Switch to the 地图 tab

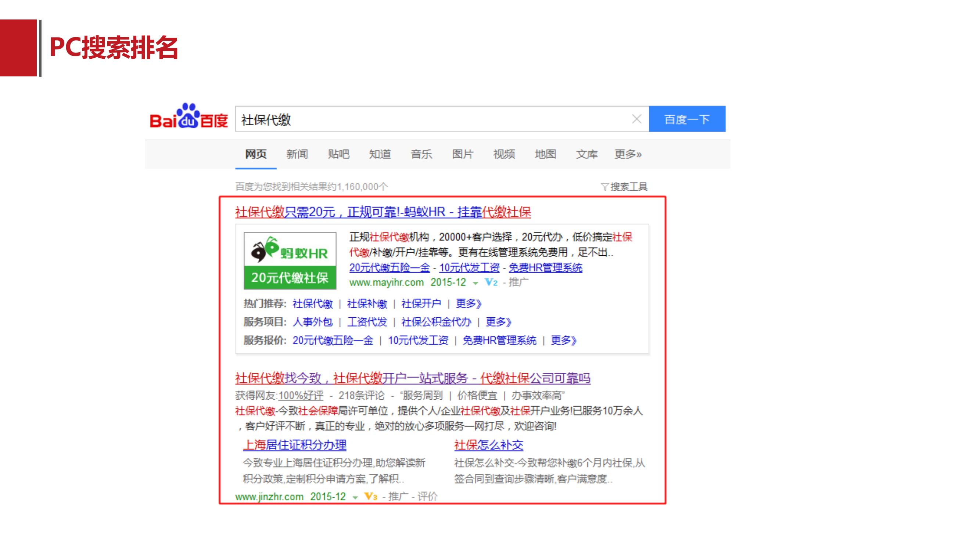(546, 154)
